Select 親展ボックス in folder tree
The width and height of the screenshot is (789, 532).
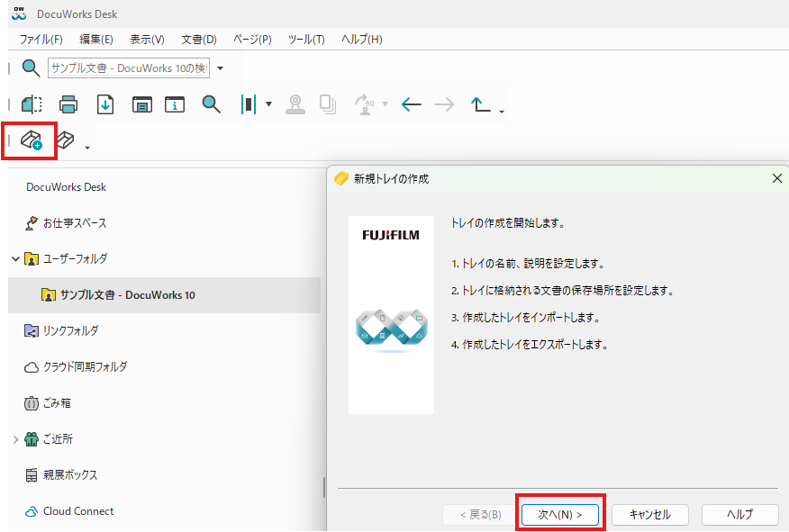click(61, 475)
